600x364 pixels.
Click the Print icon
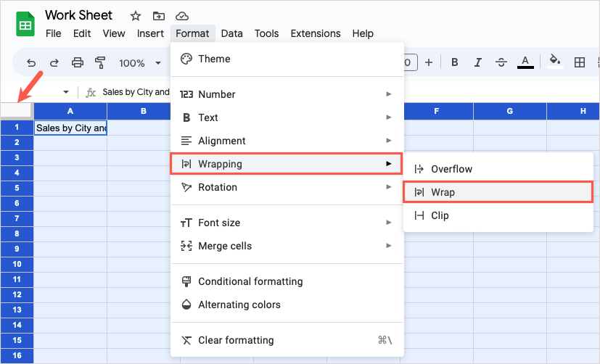pos(78,63)
